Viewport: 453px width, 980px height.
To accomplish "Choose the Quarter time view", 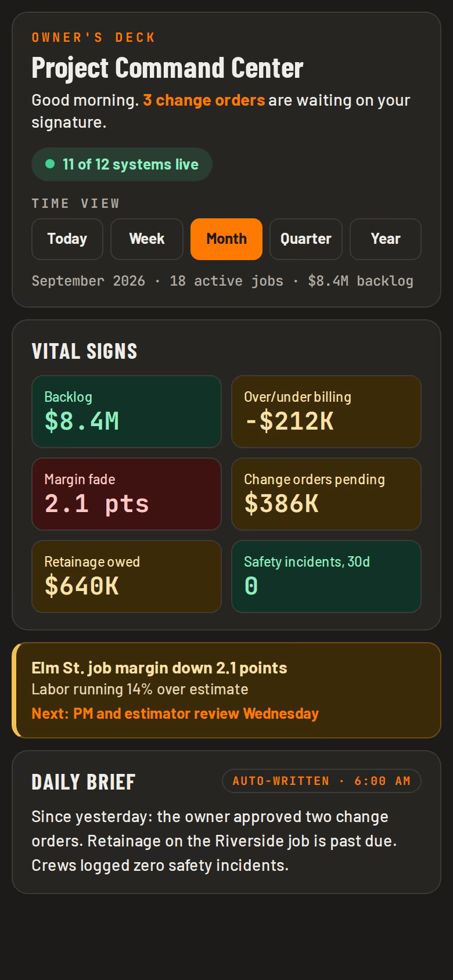I will 306,239.
